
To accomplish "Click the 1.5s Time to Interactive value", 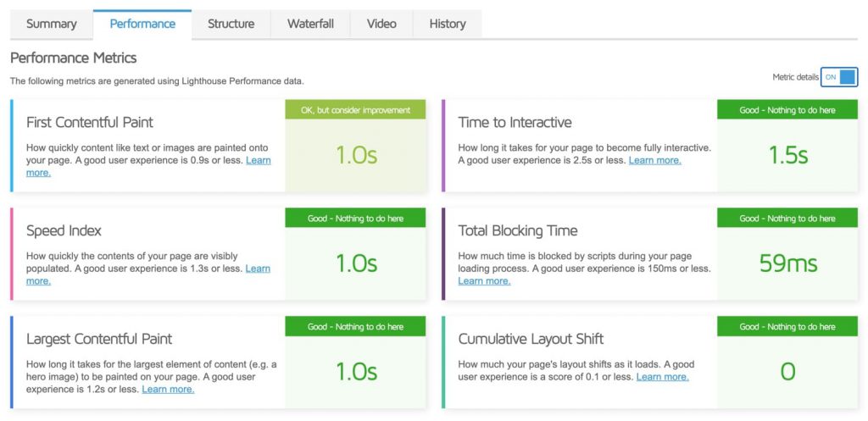I will tap(788, 156).
